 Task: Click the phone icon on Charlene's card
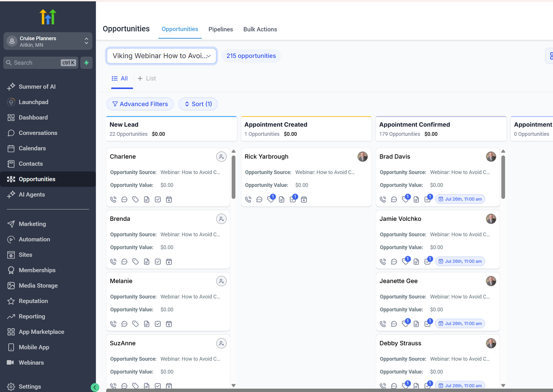coord(113,199)
